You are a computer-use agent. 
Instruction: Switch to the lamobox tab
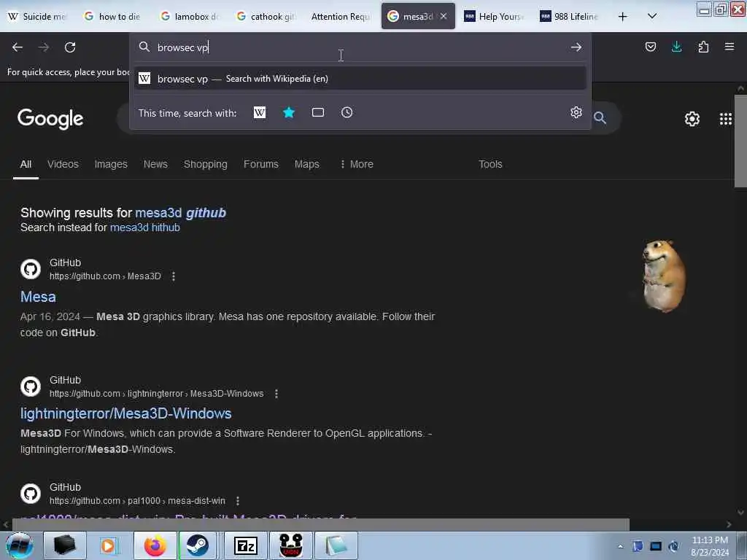click(190, 17)
